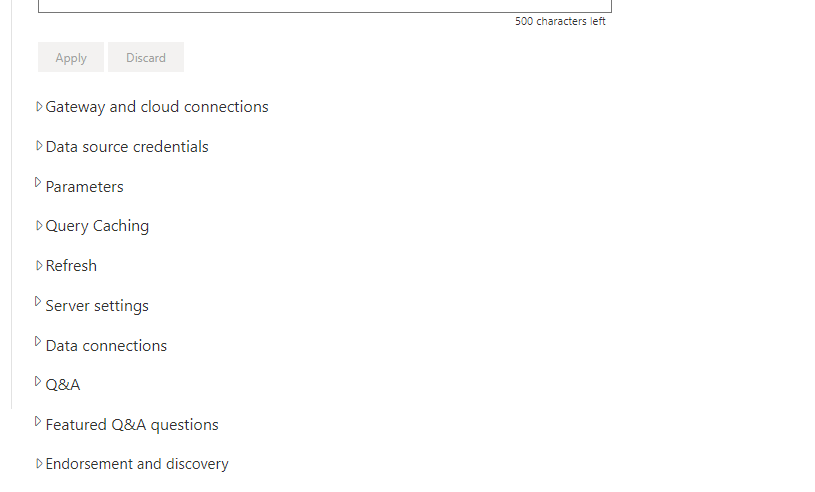Expand the Q&A section triangle
This screenshot has width=815, height=492.
click(38, 381)
